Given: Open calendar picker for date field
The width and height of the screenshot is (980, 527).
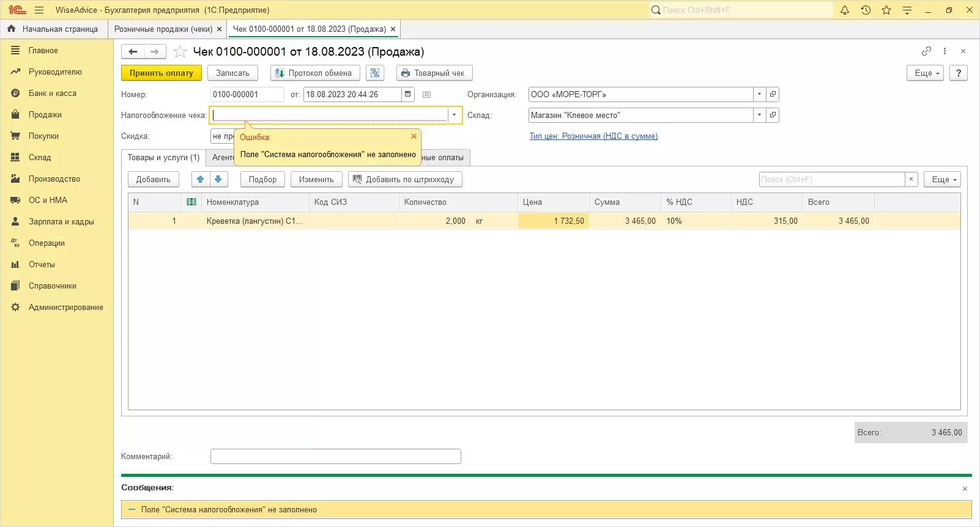Looking at the screenshot, I should tap(408, 94).
